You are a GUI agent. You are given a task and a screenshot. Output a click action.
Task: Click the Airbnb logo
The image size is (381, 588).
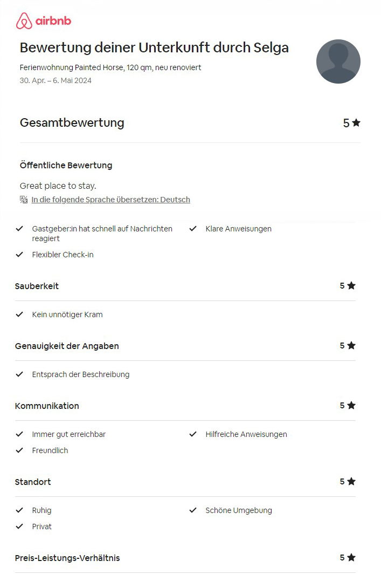pos(44,20)
